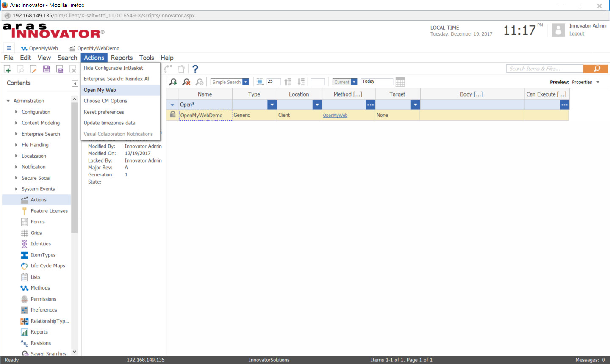610x364 pixels.
Task: Click the orange search magnifier button
Action: tap(596, 69)
